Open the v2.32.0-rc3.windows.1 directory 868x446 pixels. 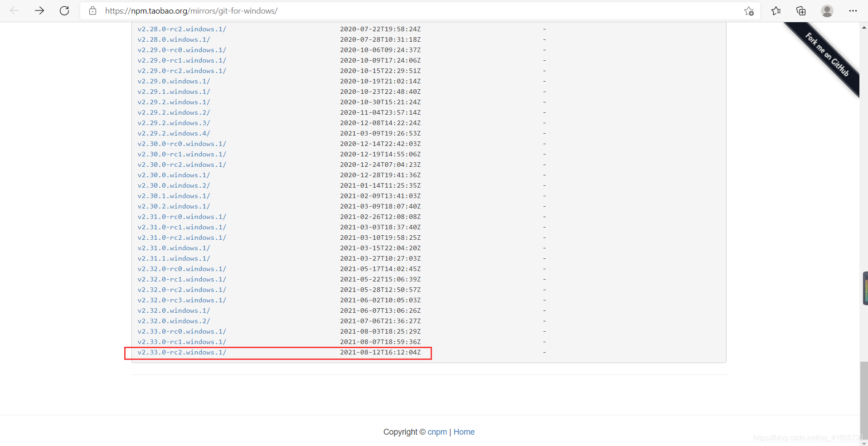(x=182, y=300)
